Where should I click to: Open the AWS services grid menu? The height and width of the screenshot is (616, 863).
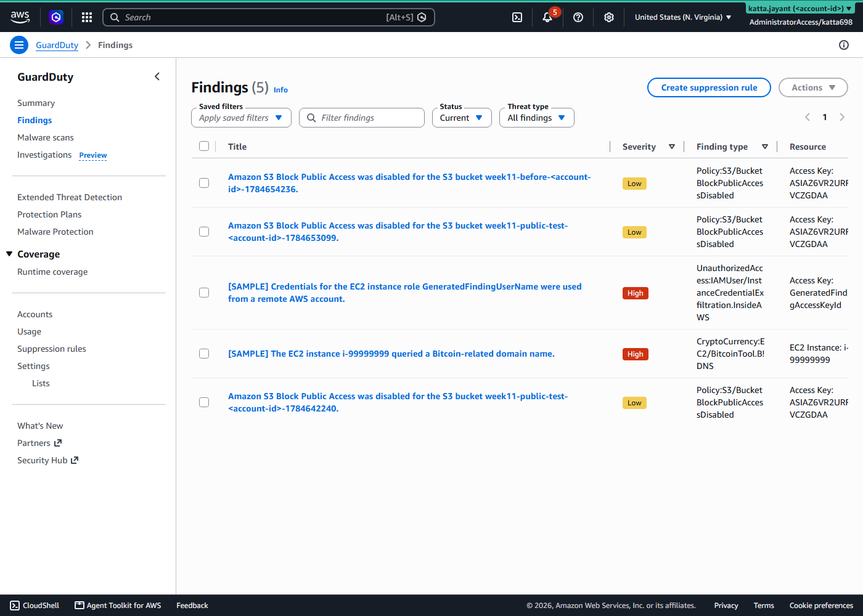point(87,17)
